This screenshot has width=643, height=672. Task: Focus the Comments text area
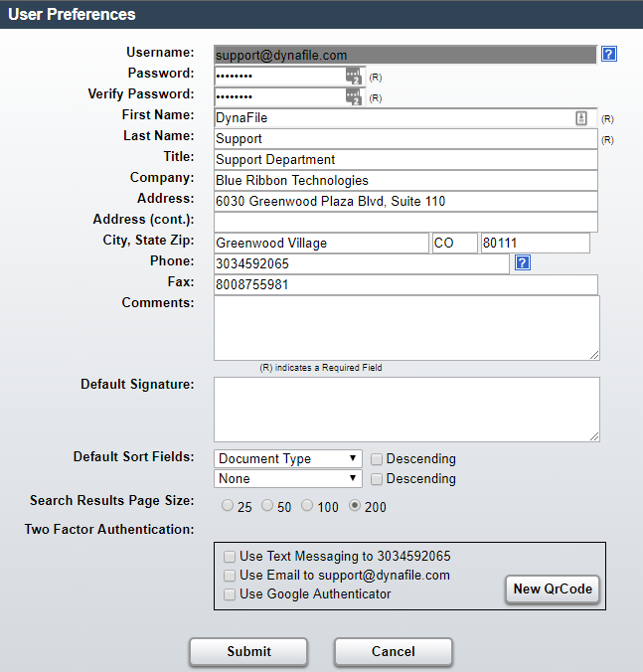tap(406, 328)
